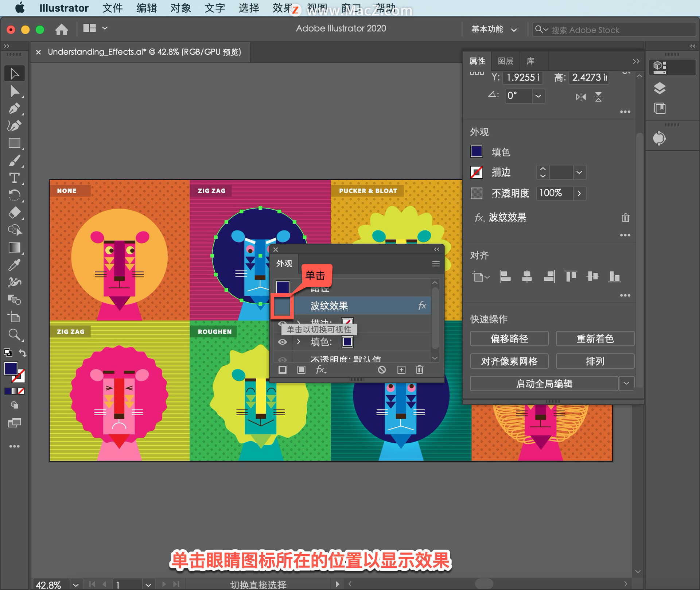Open Align To dropdown in 对齐 section
The image size is (700, 590).
481,277
